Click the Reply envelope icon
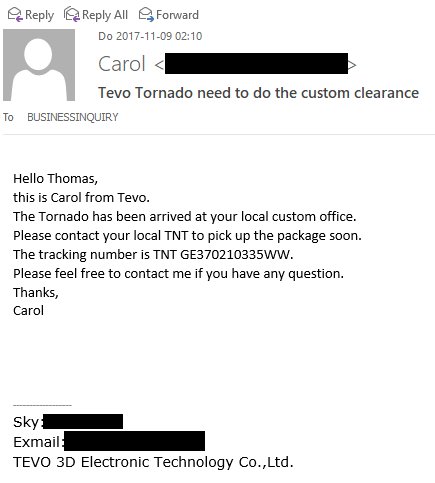This screenshot has height=483, width=435. [15, 15]
